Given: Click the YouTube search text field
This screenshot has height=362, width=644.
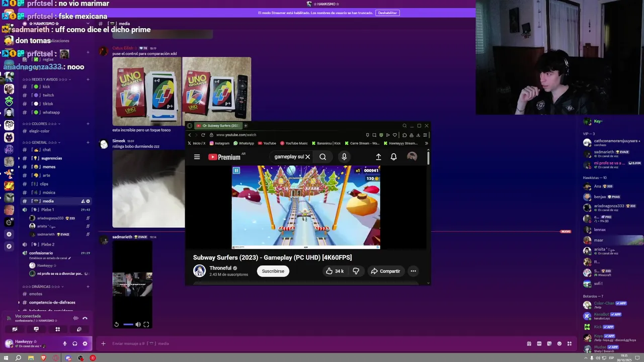Looking at the screenshot, I should [x=289, y=157].
